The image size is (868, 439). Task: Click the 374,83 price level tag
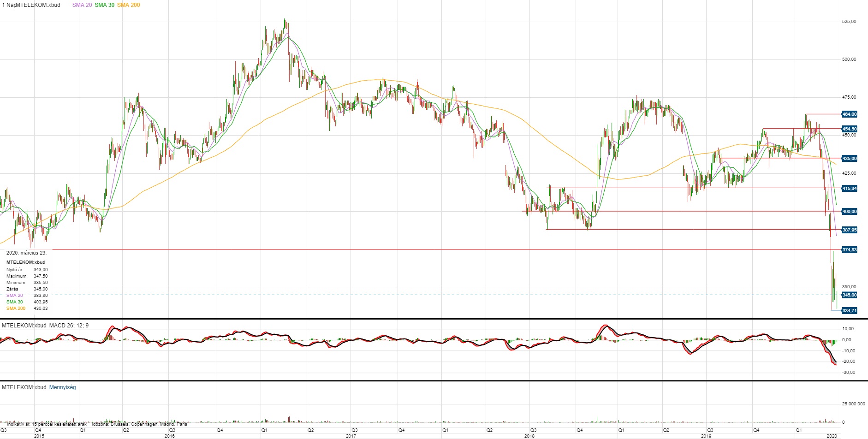click(849, 249)
